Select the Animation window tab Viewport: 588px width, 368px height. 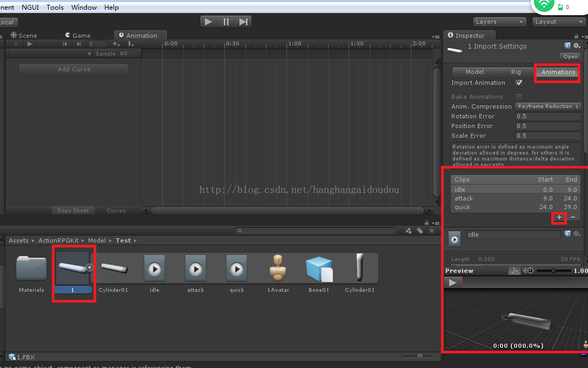point(141,35)
